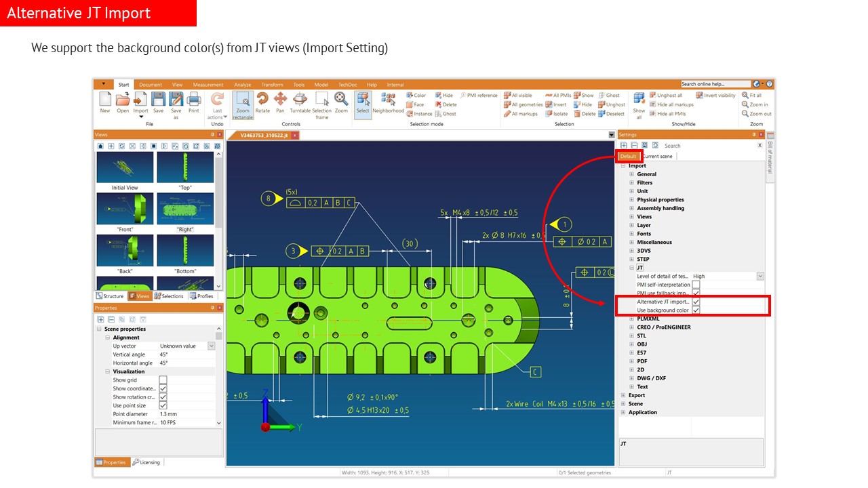Click the Search online help field
Image resolution: width=868 pixels, height=488 pixels.
(x=715, y=84)
